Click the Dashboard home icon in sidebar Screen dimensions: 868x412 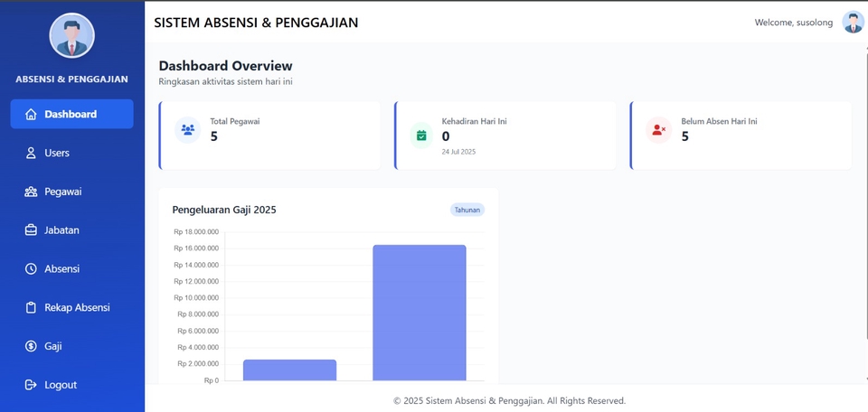[31, 115]
